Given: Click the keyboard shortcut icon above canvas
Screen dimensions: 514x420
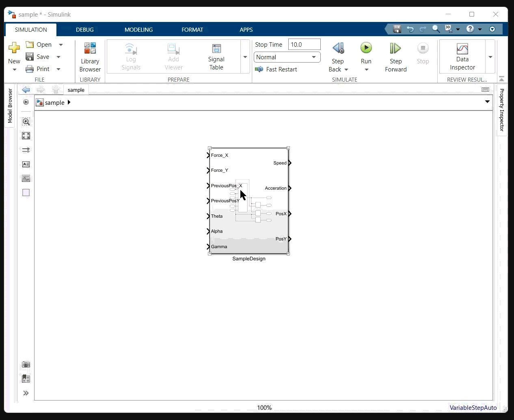Looking at the screenshot, I should (485, 89).
